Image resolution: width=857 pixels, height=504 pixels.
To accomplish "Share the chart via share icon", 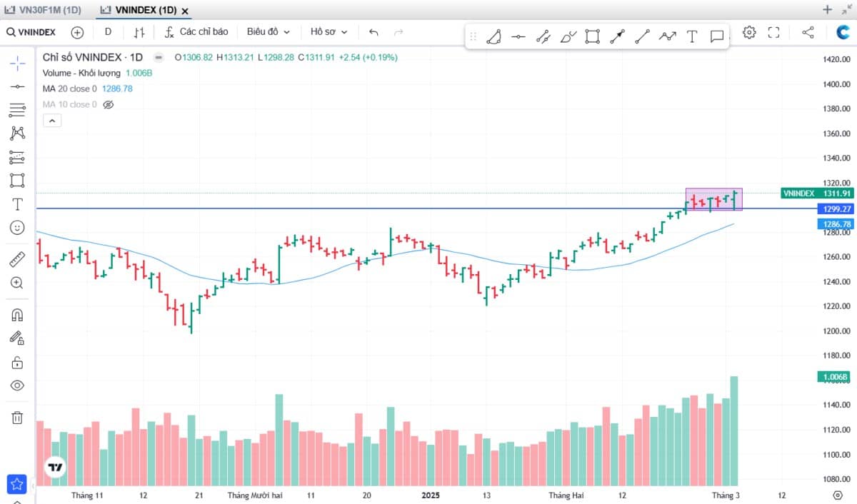I will tap(808, 32).
